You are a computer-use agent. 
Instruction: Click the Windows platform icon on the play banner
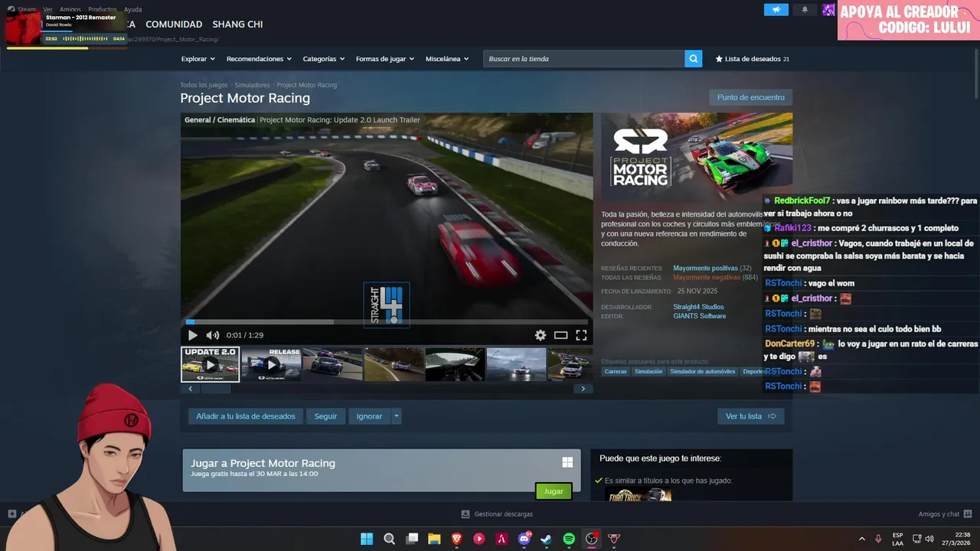(x=567, y=462)
